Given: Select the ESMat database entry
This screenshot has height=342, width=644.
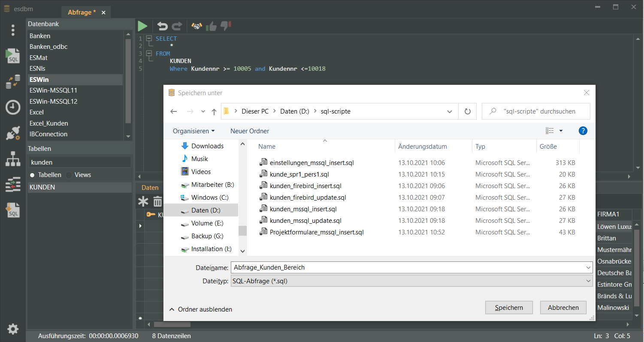Looking at the screenshot, I should [x=75, y=57].
